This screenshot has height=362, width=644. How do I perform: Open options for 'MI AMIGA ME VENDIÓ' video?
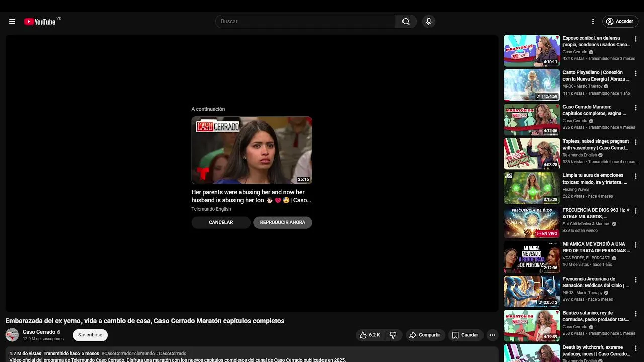point(635,245)
